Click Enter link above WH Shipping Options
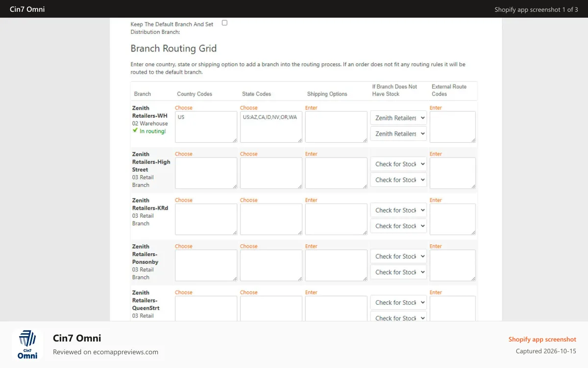588x368 pixels. [311, 108]
